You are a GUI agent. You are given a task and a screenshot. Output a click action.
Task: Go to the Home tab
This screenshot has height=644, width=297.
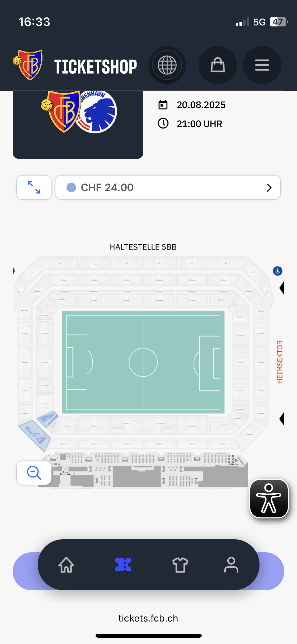66,565
